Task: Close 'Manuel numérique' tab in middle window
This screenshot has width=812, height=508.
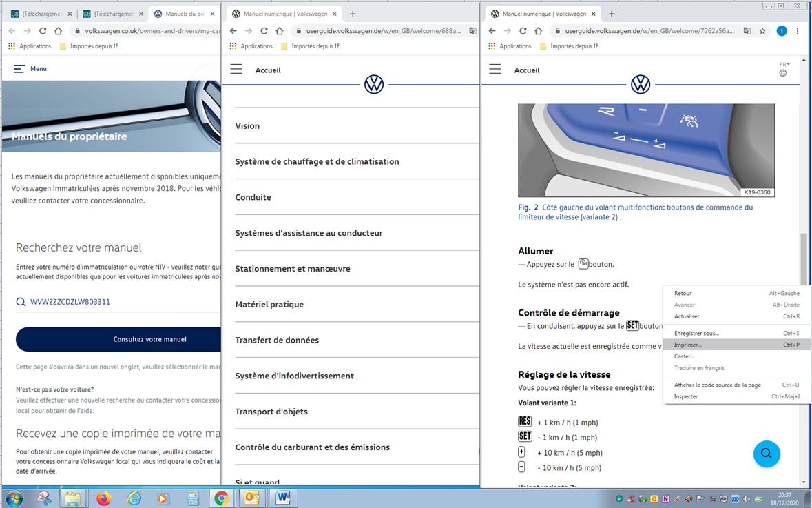Action: click(x=335, y=14)
